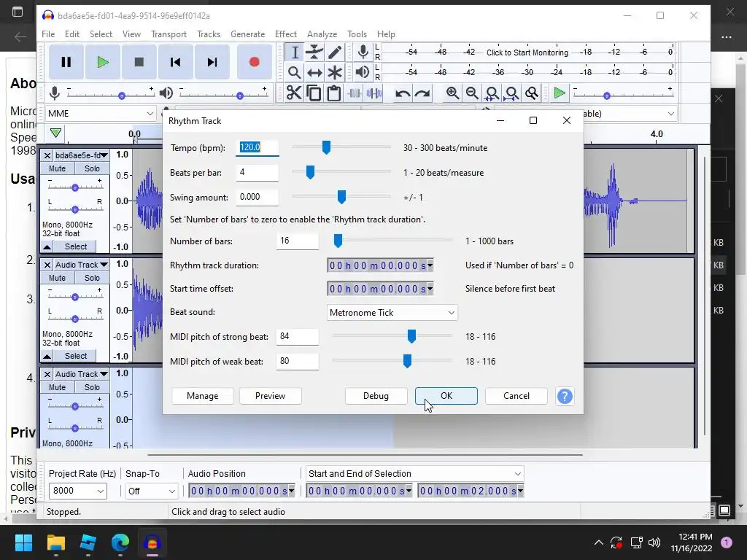747x560 pixels.
Task: Solo the third Audio Track
Action: (92, 388)
